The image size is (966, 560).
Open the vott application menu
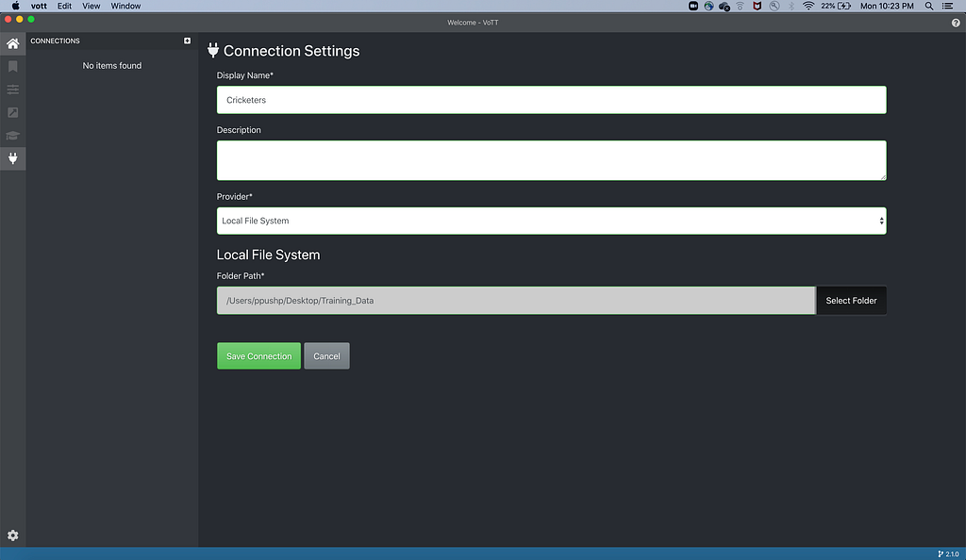pyautogui.click(x=39, y=7)
